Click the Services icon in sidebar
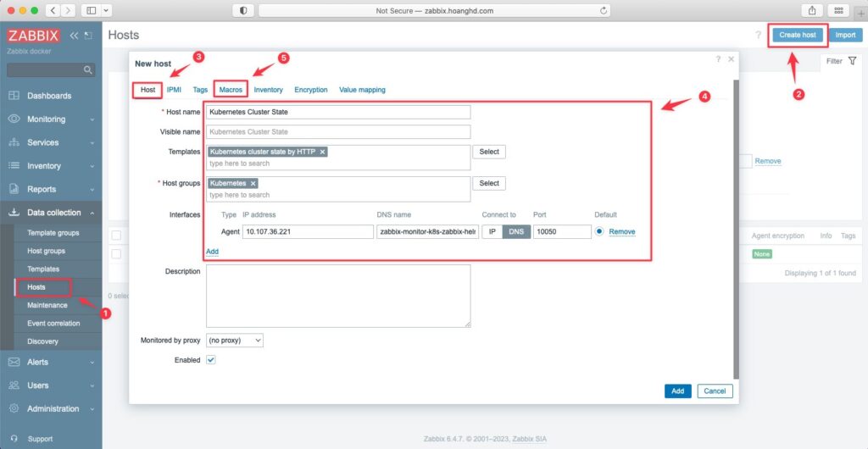Image resolution: width=868 pixels, height=449 pixels. point(14,142)
